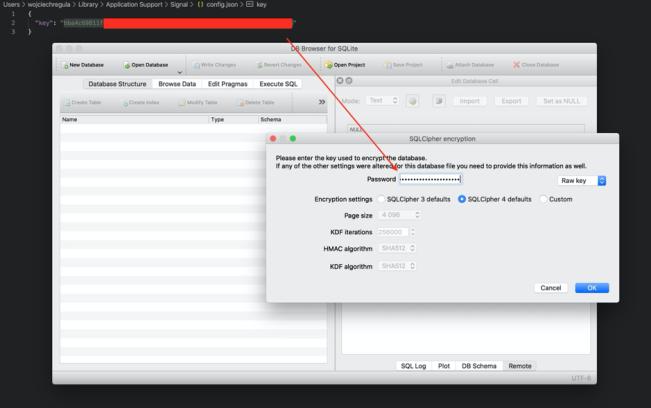Click the UTF-8 encoding status indicator
Screen dimensions: 651x408
coord(581,378)
